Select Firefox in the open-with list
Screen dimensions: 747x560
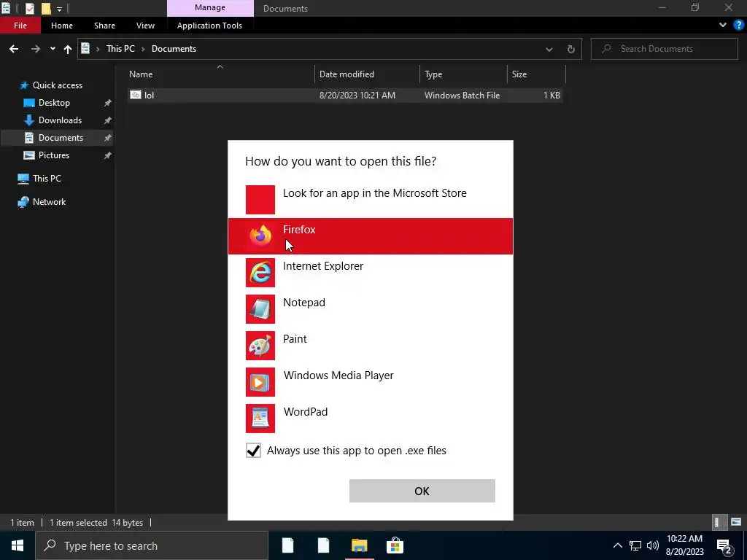coord(370,236)
